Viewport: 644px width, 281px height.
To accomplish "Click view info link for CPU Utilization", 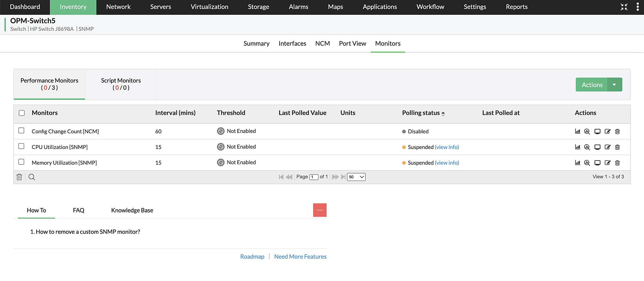I will pos(447,147).
